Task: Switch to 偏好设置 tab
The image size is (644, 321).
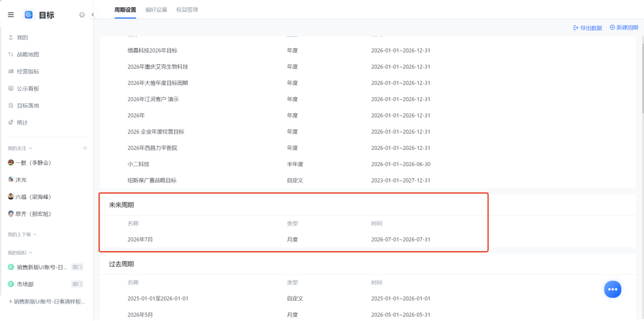Action: click(156, 10)
